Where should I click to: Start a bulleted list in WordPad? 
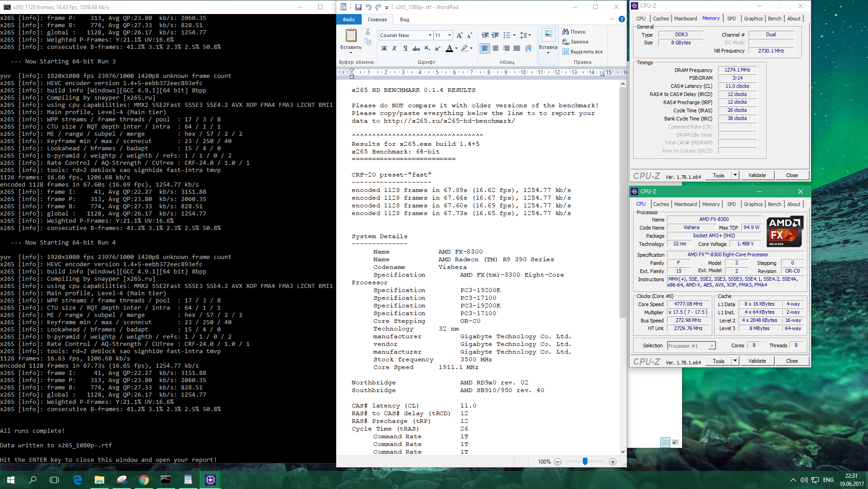[x=506, y=35]
